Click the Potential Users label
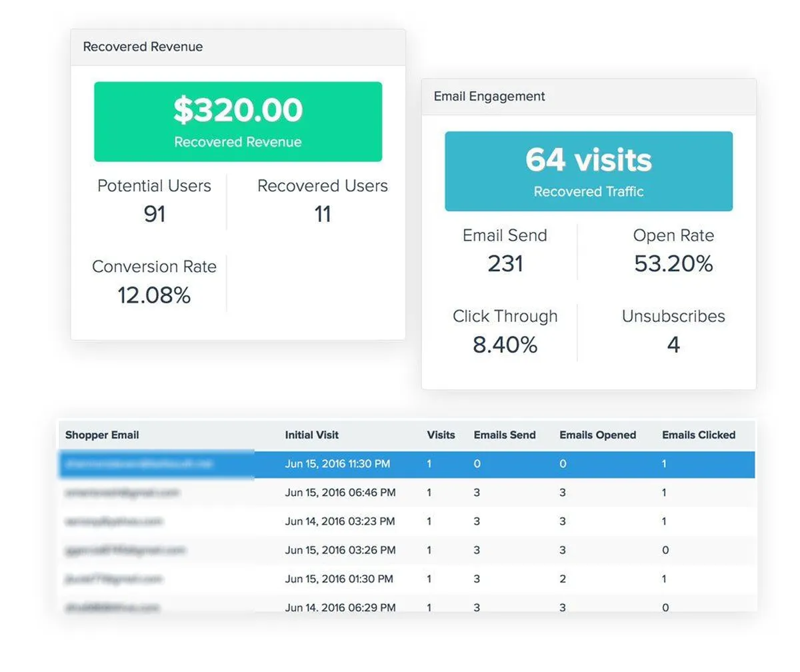The image size is (800, 672). [x=154, y=186]
